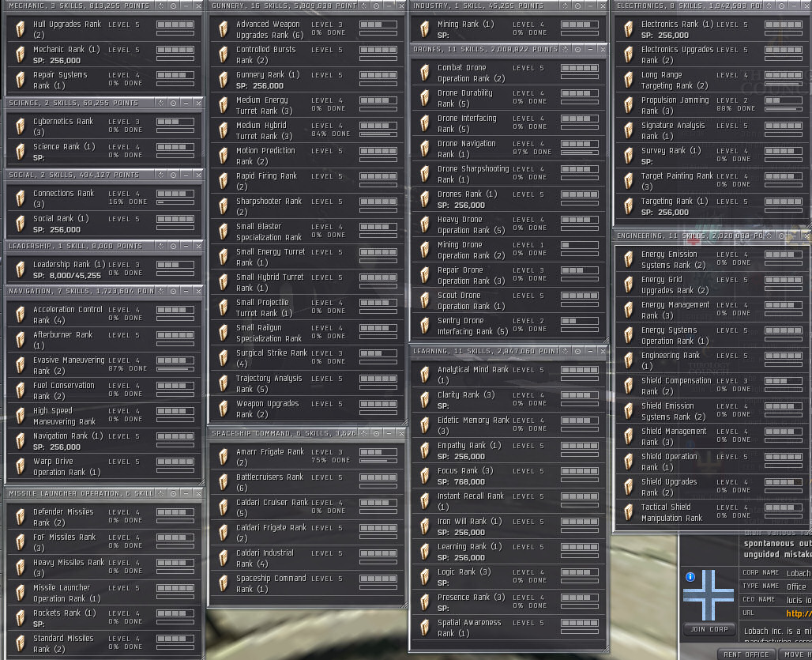Viewport: 812px width, 660px height.
Task: Click the Mining Drone Operation level indicator
Action: (x=580, y=245)
